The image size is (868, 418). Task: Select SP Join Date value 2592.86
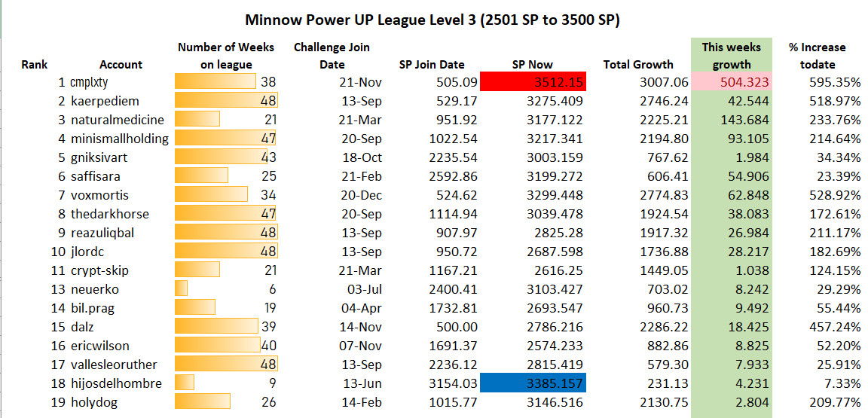(454, 176)
